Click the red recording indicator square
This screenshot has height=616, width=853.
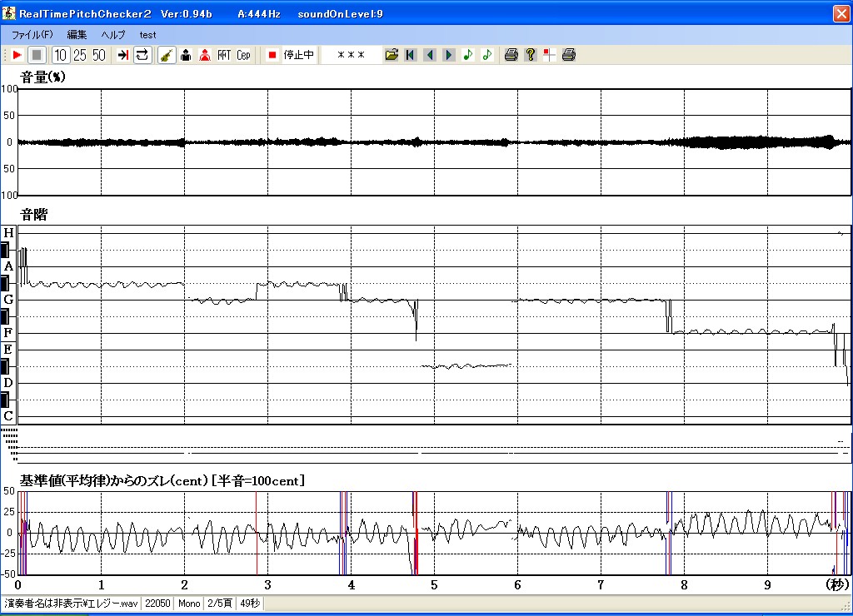coord(272,55)
